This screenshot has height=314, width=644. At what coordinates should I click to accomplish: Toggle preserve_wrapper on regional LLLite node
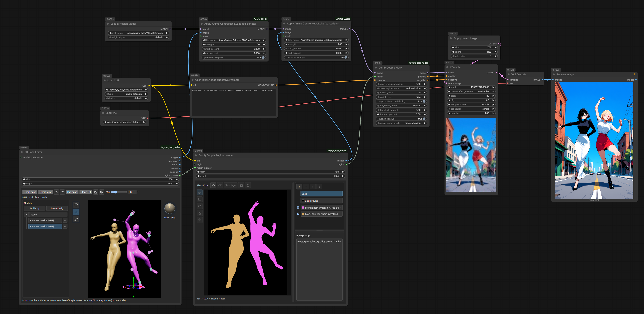(x=345, y=57)
